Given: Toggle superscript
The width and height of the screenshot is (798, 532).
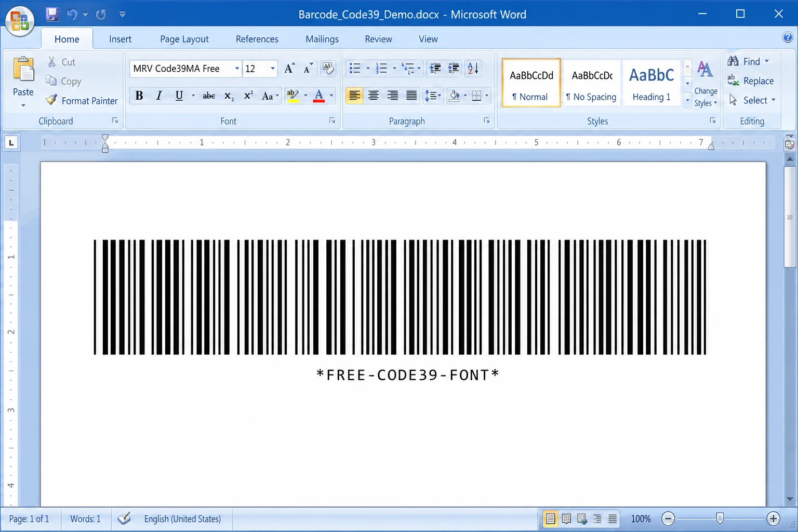Looking at the screenshot, I should [248, 96].
